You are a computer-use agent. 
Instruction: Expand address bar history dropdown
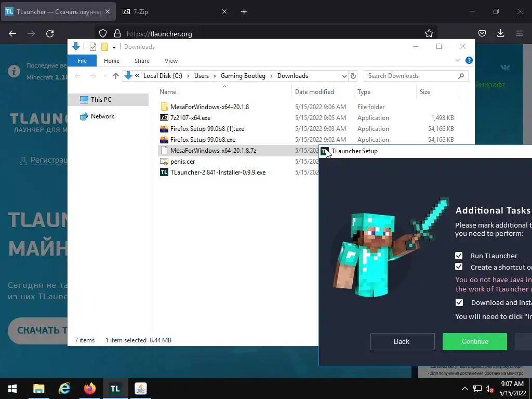(x=344, y=76)
